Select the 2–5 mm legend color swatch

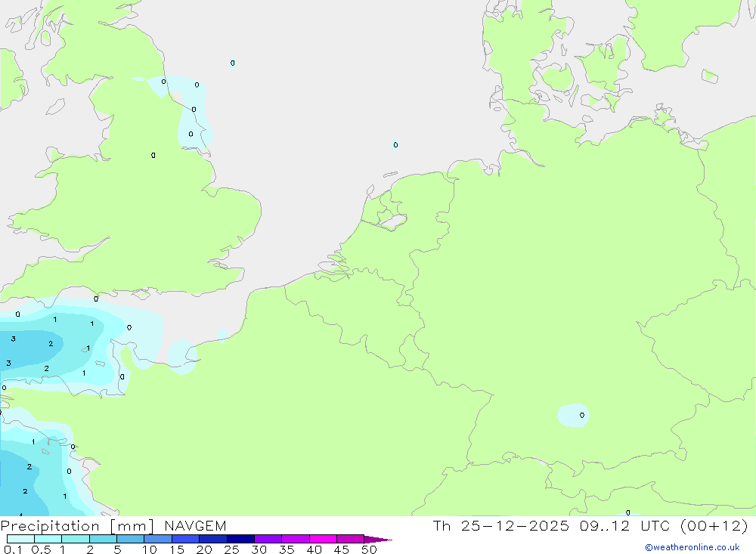(x=103, y=539)
